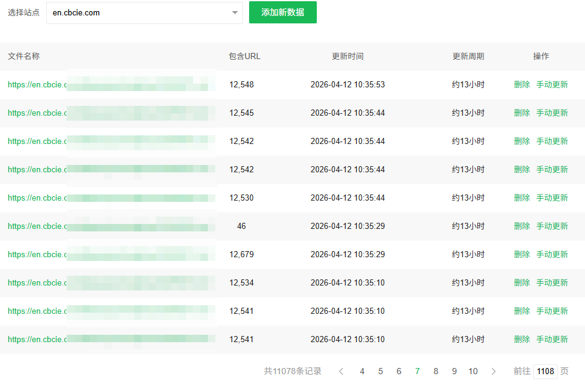Click the 文件名称 column header
585x392 pixels.
[23, 57]
